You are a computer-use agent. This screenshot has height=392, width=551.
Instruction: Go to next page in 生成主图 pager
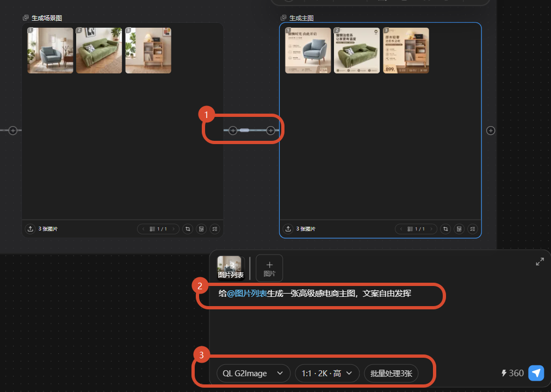click(x=431, y=229)
